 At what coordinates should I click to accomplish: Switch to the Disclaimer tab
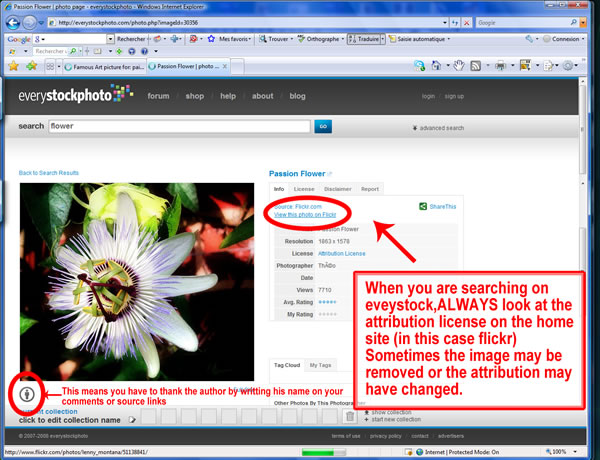[x=338, y=189]
